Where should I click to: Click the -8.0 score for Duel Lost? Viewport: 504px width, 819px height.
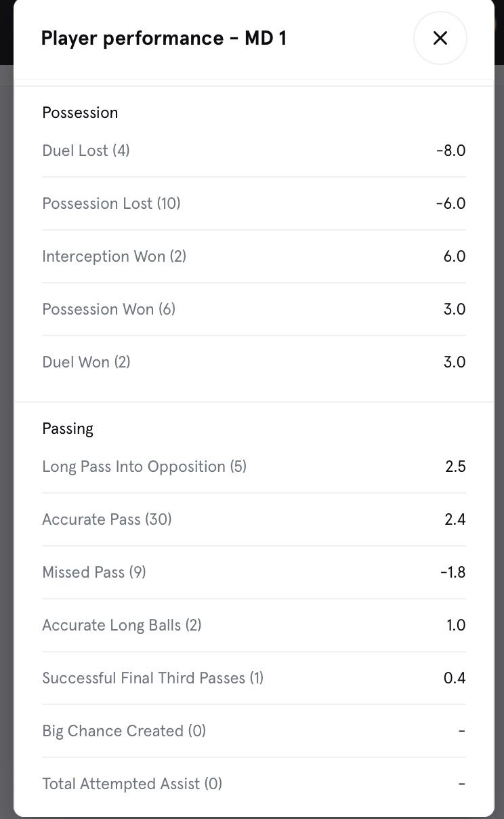[x=450, y=151]
